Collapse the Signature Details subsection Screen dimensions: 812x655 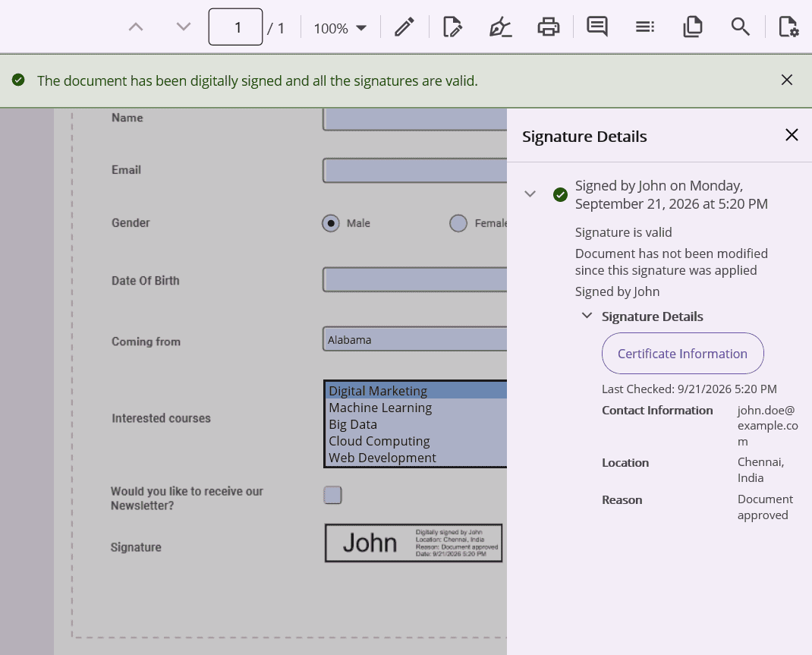(587, 315)
